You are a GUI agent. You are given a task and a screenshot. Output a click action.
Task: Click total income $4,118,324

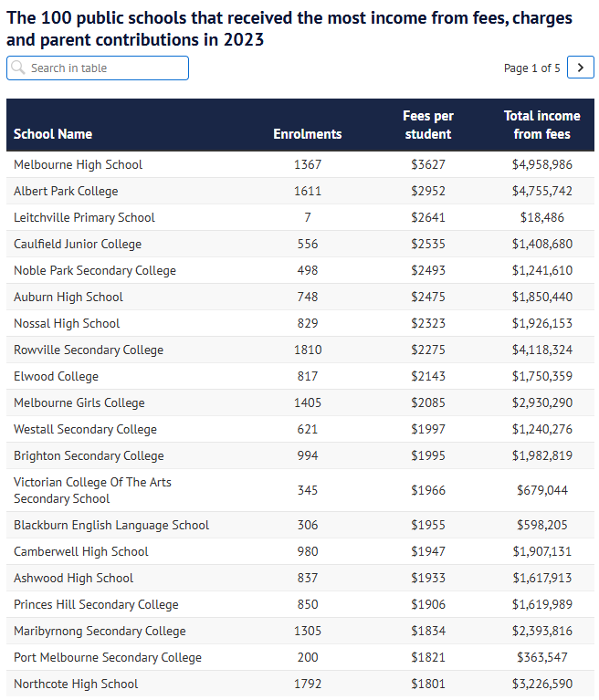pyautogui.click(x=541, y=350)
